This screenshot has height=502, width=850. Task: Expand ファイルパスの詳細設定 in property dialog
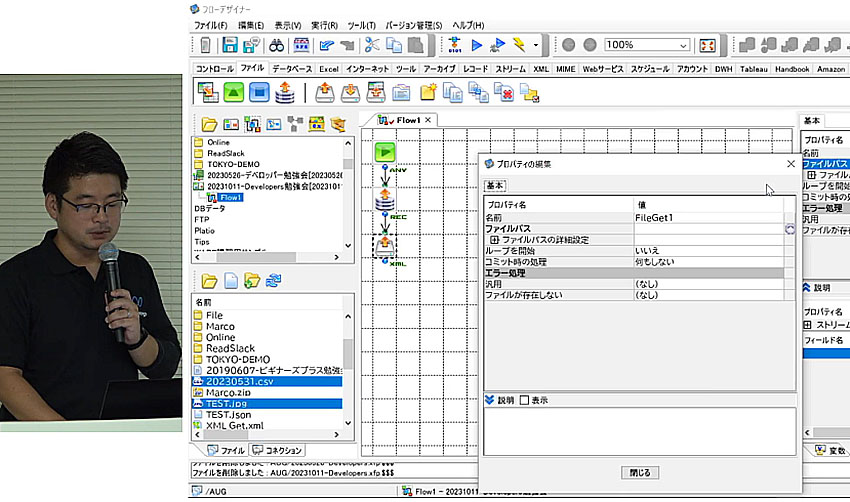coord(494,240)
